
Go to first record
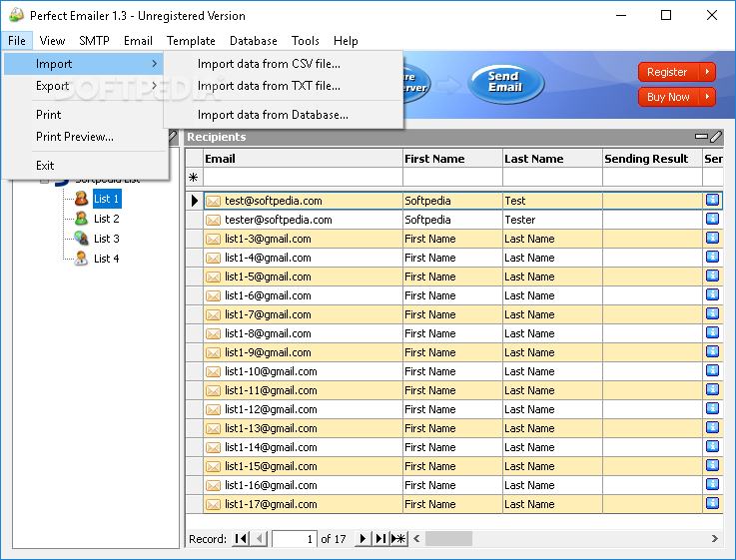pos(241,539)
